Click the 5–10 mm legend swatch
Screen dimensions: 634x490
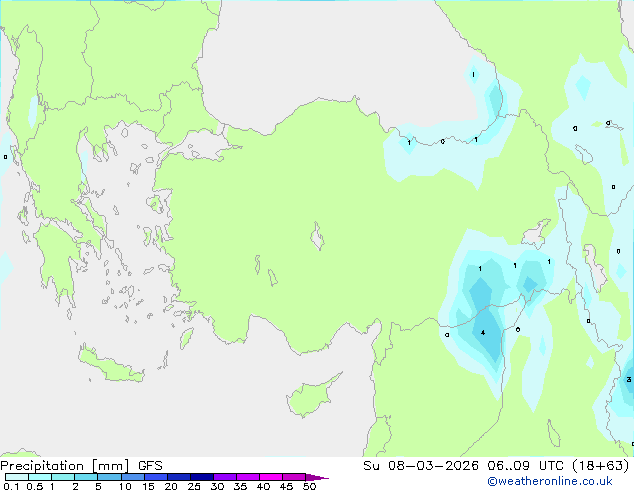tap(109, 477)
